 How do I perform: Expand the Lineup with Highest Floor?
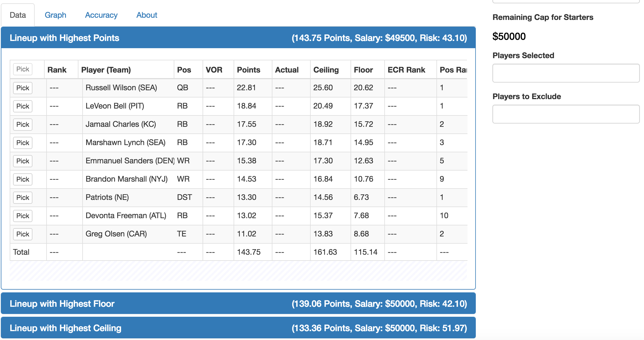pyautogui.click(x=238, y=304)
